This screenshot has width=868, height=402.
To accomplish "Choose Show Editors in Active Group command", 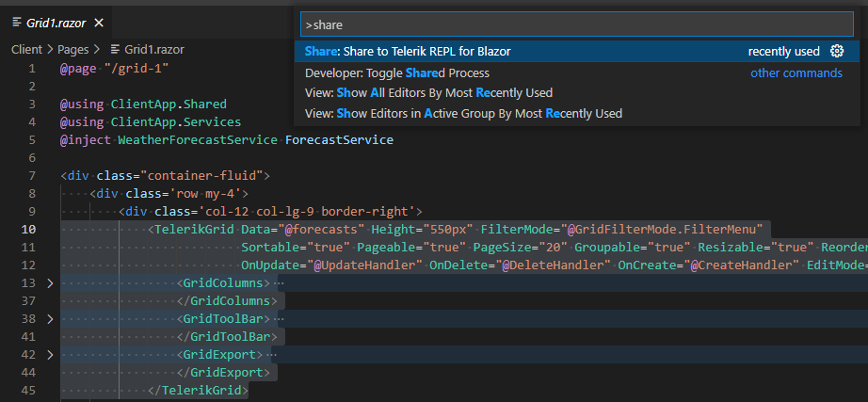I will click(576, 114).
